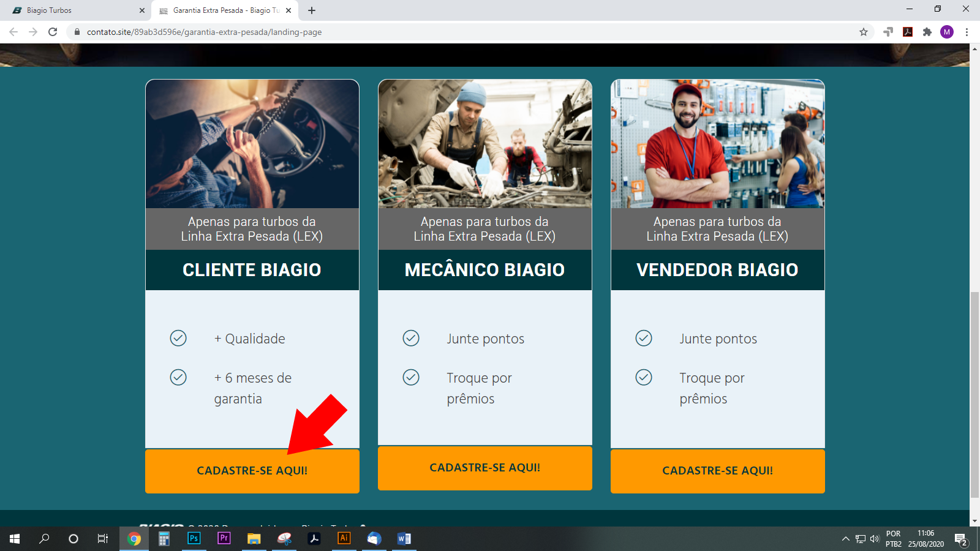Click checkmark next to + Qualidade

(x=178, y=338)
